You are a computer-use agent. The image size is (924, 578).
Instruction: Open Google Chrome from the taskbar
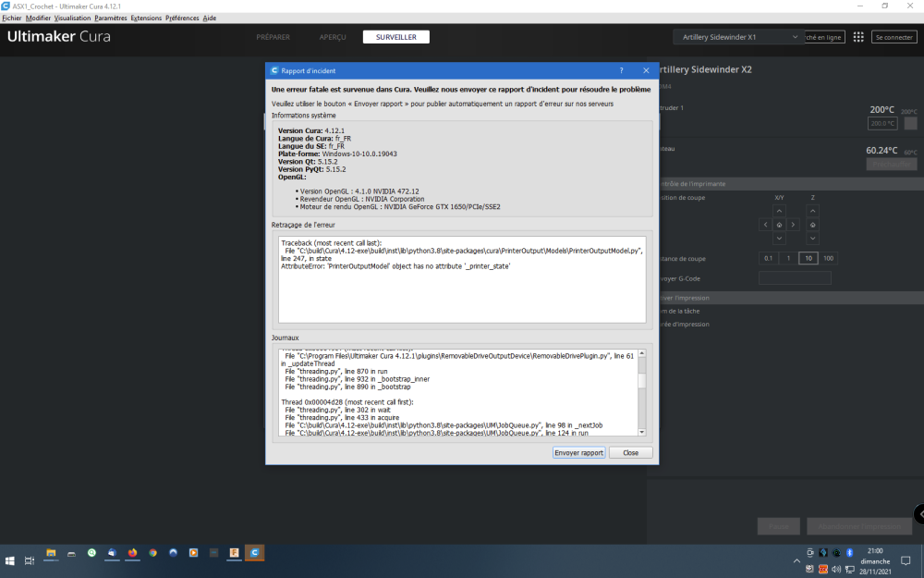point(153,553)
